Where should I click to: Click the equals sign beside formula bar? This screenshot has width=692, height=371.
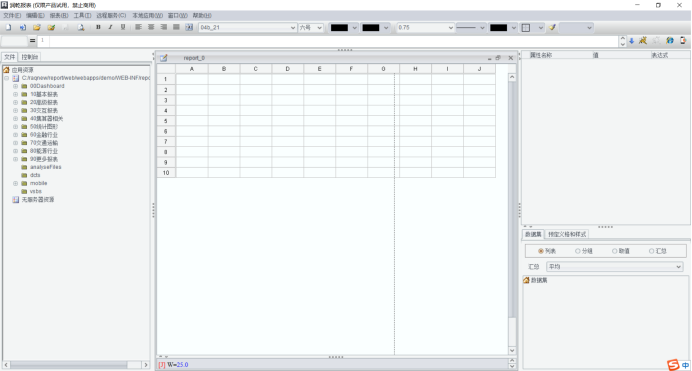click(32, 41)
